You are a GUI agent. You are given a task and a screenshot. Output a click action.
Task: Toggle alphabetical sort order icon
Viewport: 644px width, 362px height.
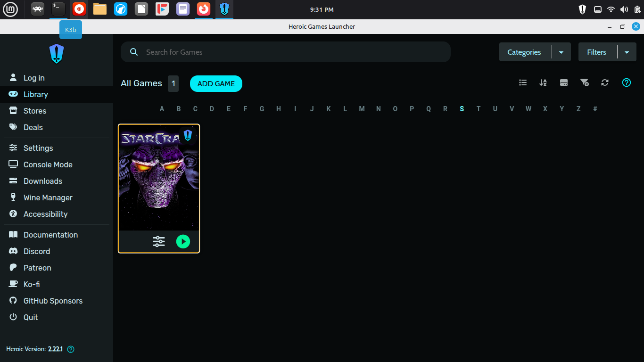click(x=543, y=82)
